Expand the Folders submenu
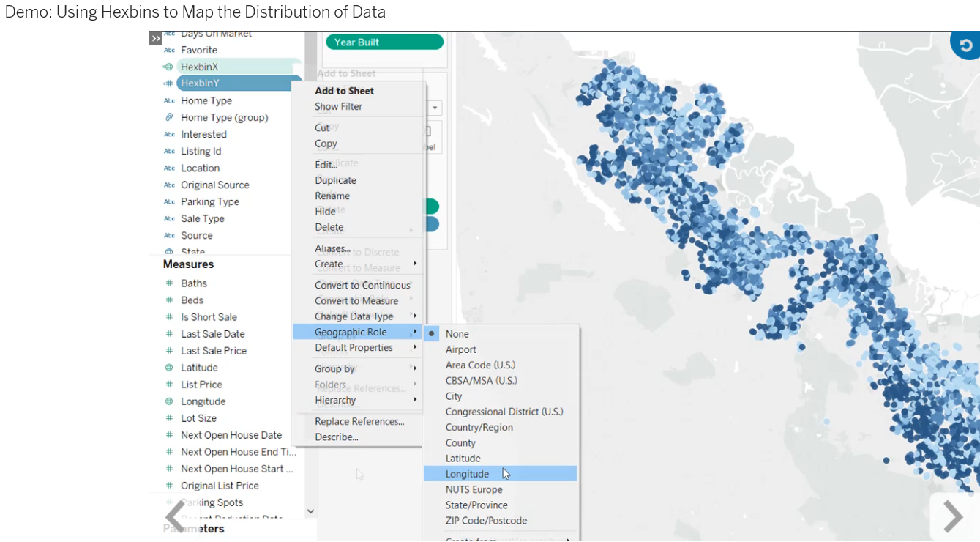 click(x=357, y=385)
